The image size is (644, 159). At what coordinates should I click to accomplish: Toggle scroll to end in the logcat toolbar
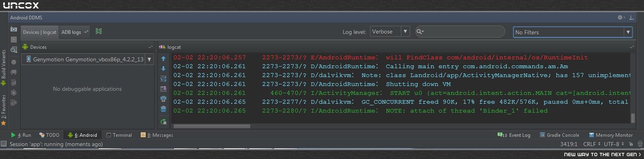point(163,89)
